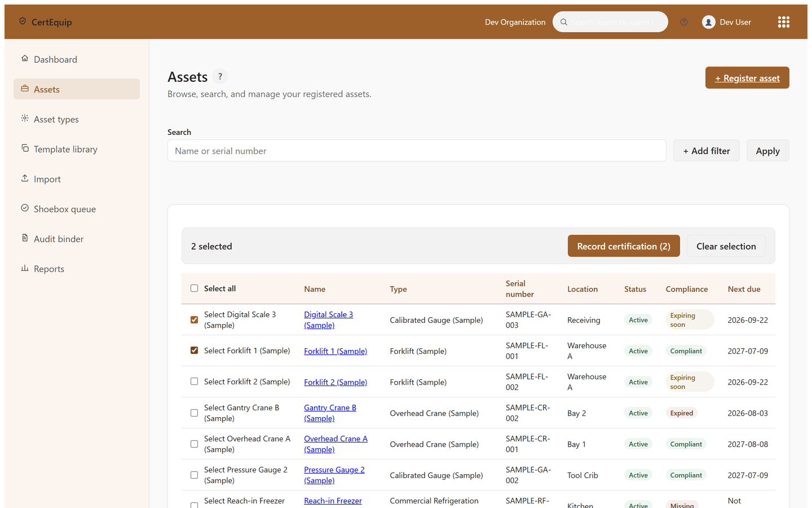Click the 2026-08-03 next due date

pos(748,413)
